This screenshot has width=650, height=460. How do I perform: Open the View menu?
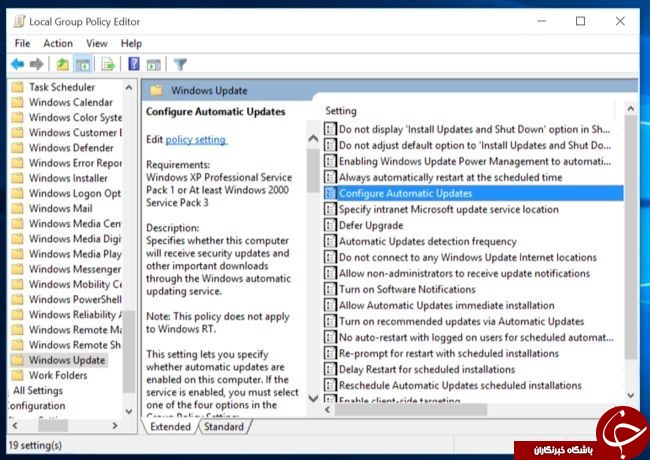(97, 43)
